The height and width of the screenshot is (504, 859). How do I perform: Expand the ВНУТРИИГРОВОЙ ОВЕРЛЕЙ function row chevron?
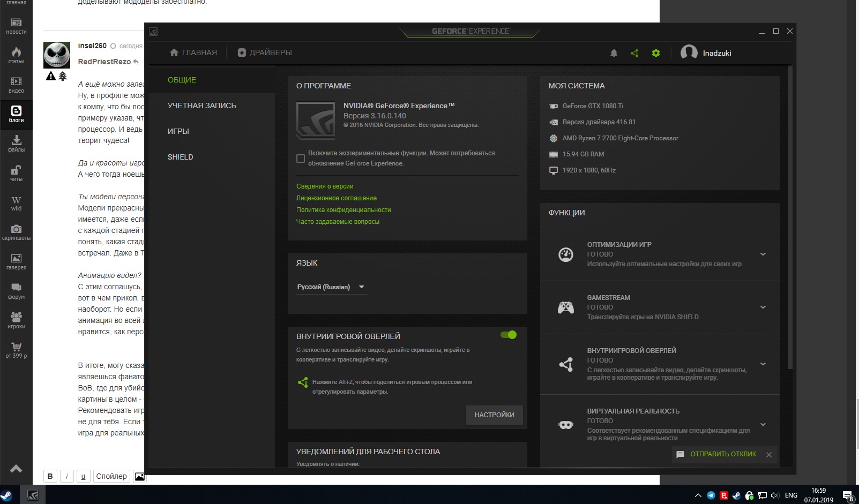click(x=763, y=364)
